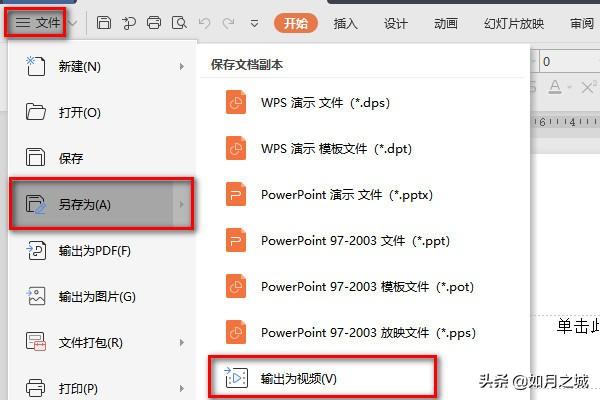600x400 pixels.
Task: Expand the 另存为(A) submenu arrow
Action: point(182,204)
